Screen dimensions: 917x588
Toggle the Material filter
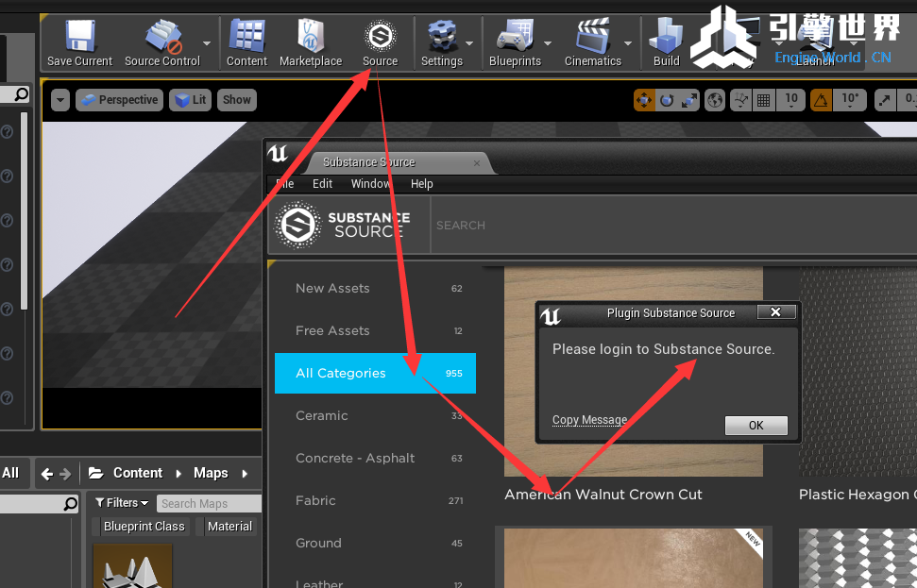[226, 527]
